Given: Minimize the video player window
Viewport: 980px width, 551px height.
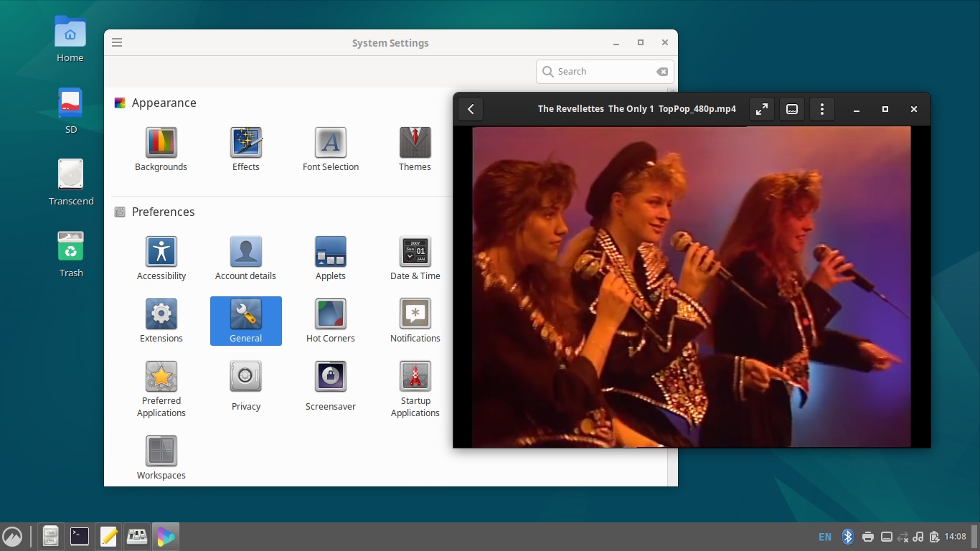Looking at the screenshot, I should 857,109.
